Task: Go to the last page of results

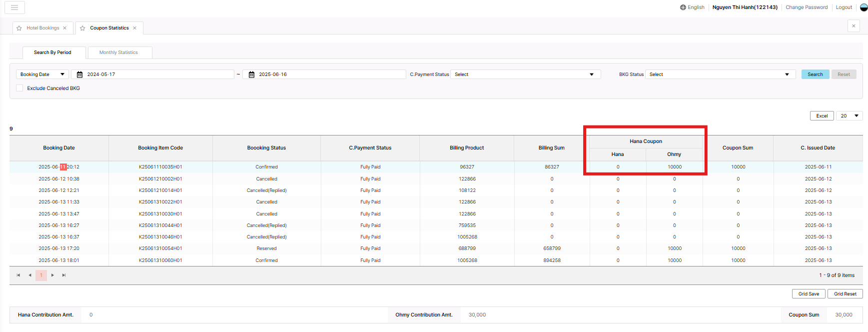Action: click(64, 275)
